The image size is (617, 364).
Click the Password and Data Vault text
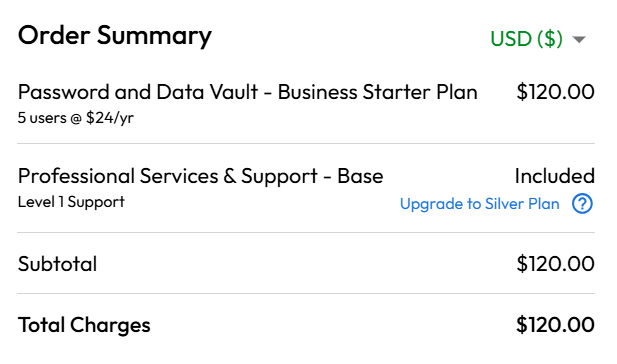pyautogui.click(x=138, y=92)
